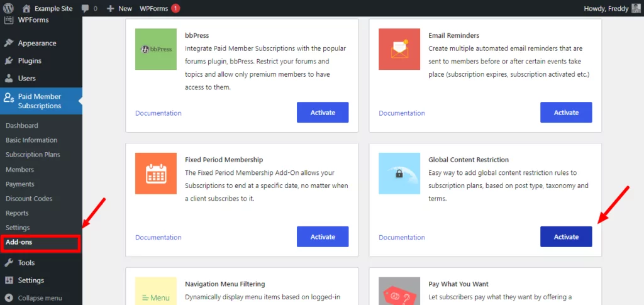The width and height of the screenshot is (644, 305).
Task: Go to the Payments page
Action: (20, 184)
